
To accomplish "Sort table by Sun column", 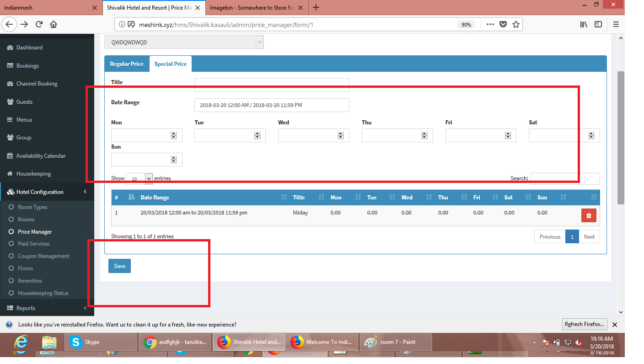I will [x=551, y=198].
